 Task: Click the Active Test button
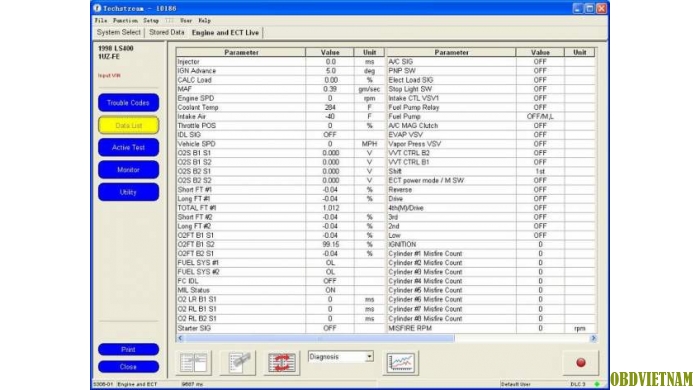128,147
